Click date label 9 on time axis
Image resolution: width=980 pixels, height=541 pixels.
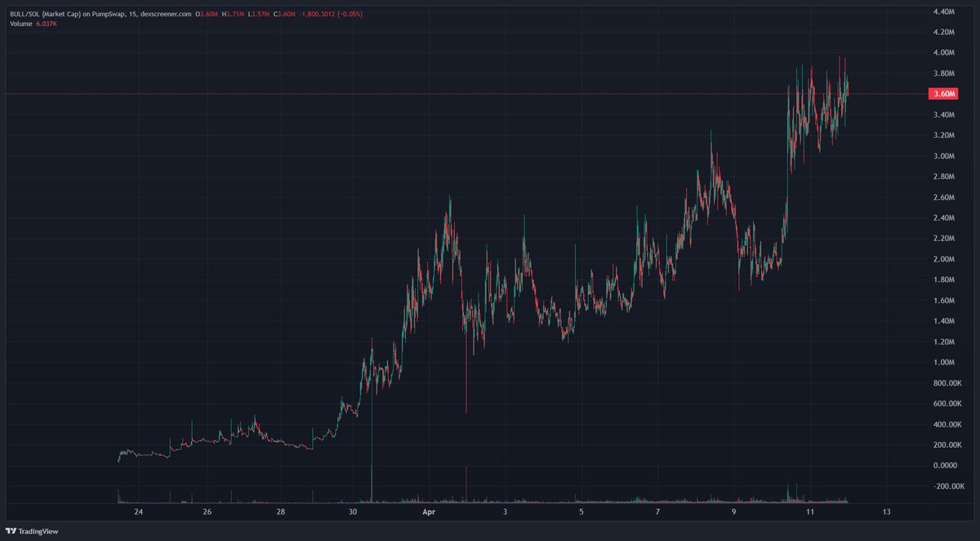(x=734, y=512)
